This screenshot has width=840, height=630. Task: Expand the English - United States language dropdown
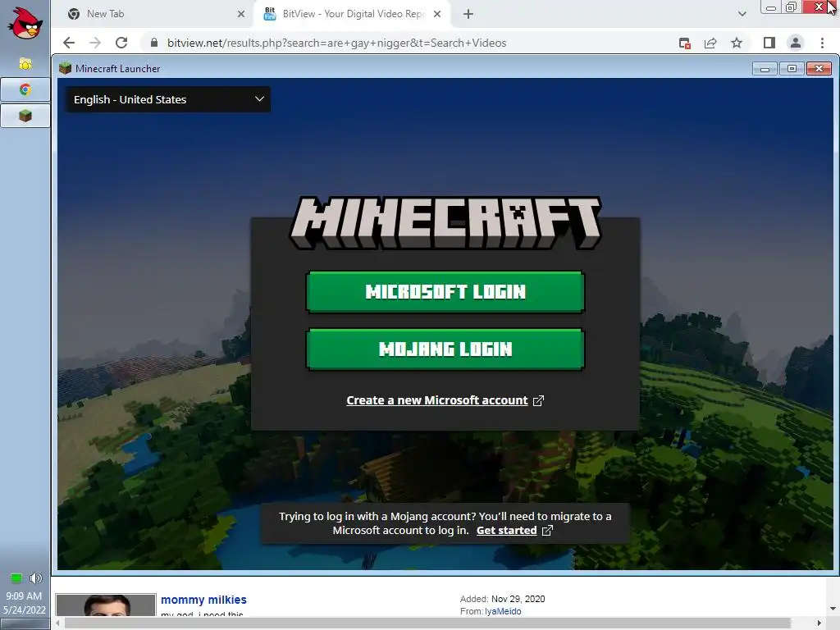click(167, 99)
